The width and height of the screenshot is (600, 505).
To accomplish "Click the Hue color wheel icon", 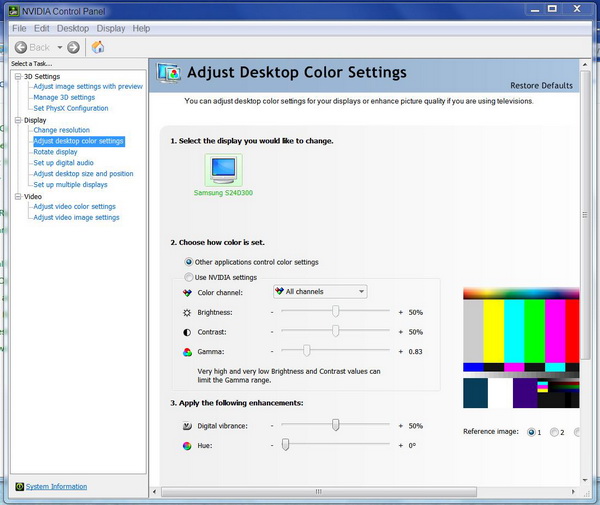I will click(186, 444).
